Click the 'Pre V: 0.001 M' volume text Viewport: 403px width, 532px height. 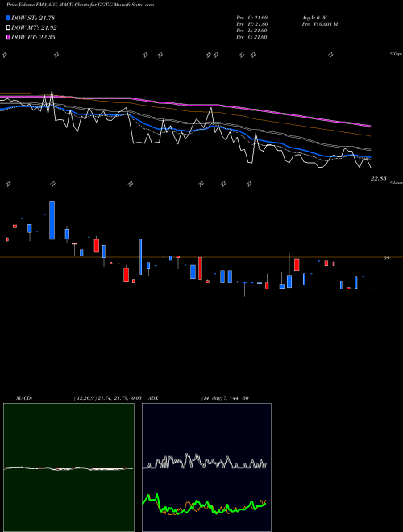[x=319, y=24]
